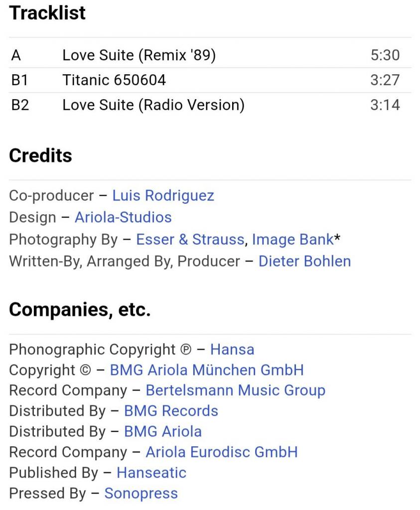Viewport: 420px width, 510px height.
Task: Open the BMG Records distributor link
Action: [x=171, y=411]
